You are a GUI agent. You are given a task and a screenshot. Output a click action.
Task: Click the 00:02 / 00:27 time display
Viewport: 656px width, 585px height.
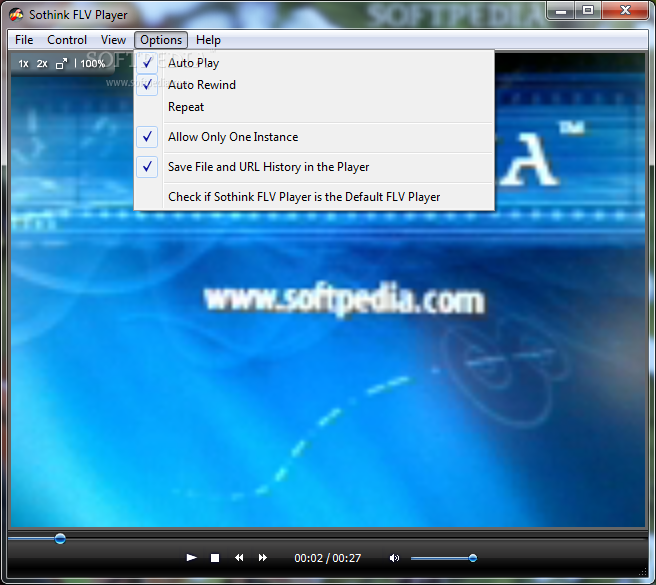point(327,558)
